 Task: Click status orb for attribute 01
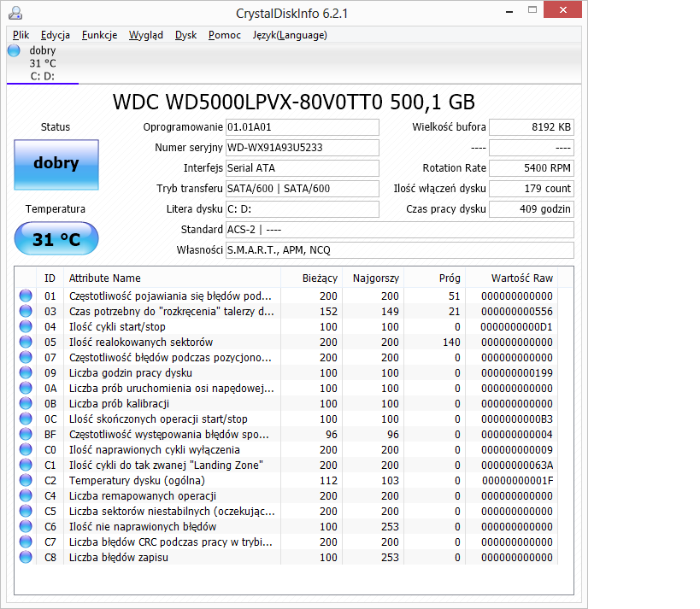[26, 296]
